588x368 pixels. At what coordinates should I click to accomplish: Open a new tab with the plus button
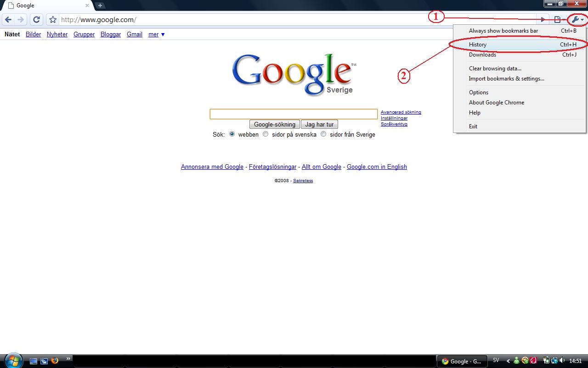tap(100, 6)
